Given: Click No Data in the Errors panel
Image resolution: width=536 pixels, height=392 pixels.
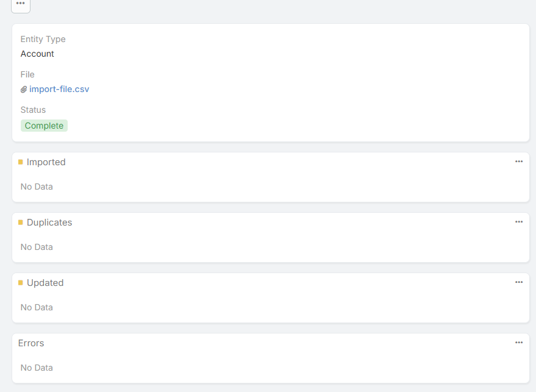Looking at the screenshot, I should point(37,368).
